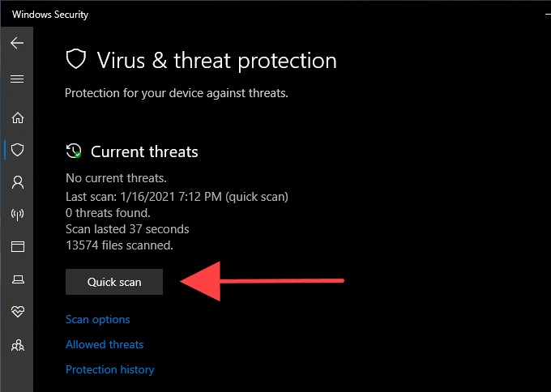551x392 pixels.
Task: Open App & browser control
Action: click(17, 246)
